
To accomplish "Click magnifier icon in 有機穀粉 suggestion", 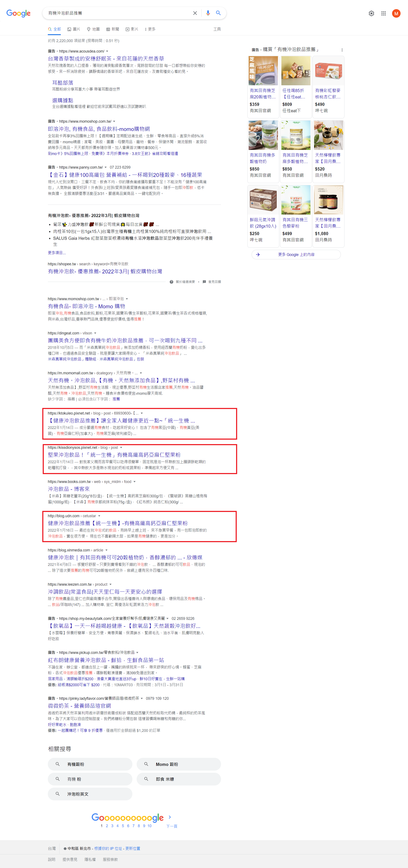I will [x=58, y=764].
